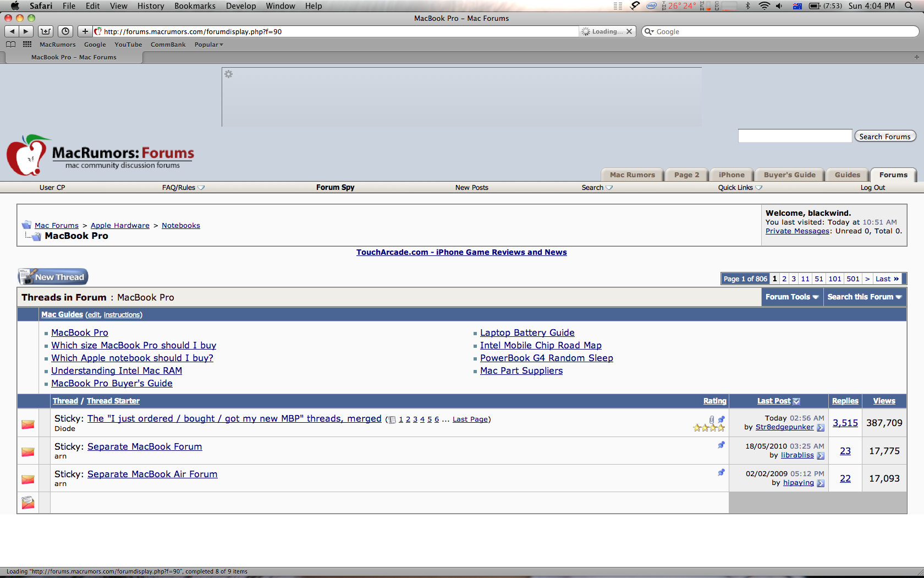Viewport: 924px width, 578px height.
Task: Open MacRumors bookmark in bookmarks bar
Action: 57,45
